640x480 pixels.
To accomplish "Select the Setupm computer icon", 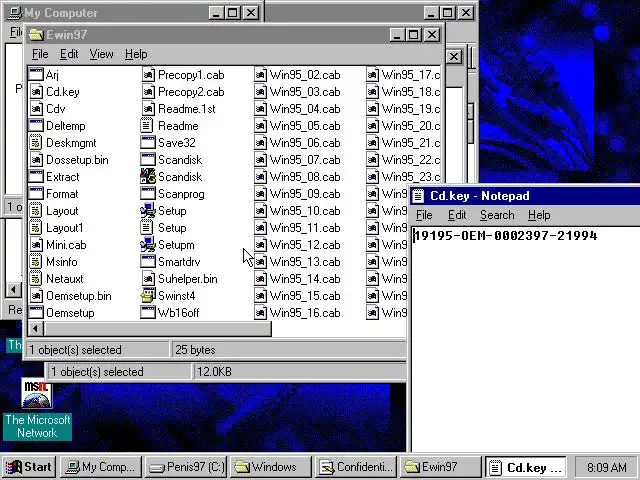I will [147, 245].
